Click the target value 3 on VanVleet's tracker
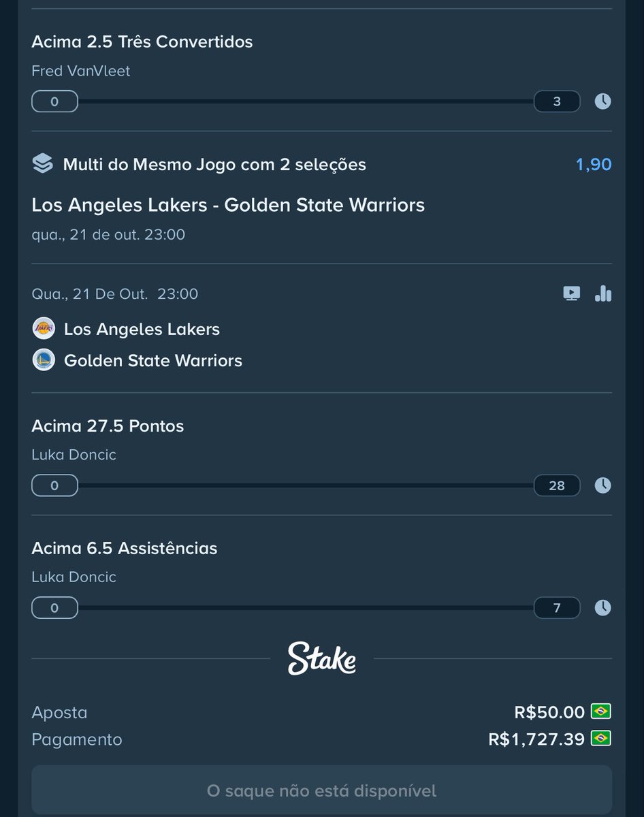 [557, 101]
